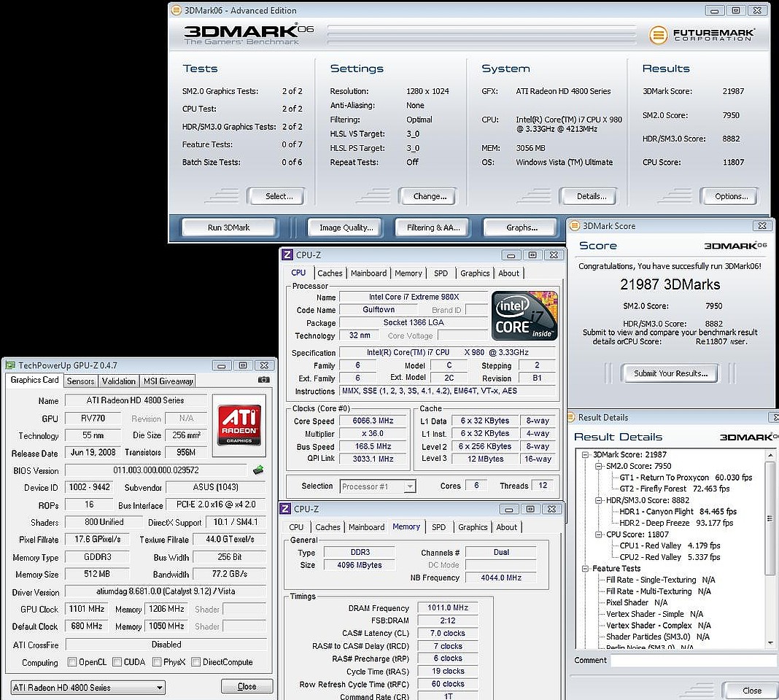Switch to the Sensors tab in GPU-Z
Screen dimensions: 779x700
(80, 381)
